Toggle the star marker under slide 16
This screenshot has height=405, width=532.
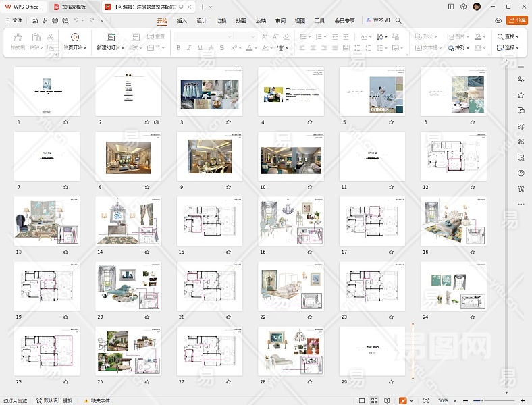pyautogui.click(x=309, y=252)
